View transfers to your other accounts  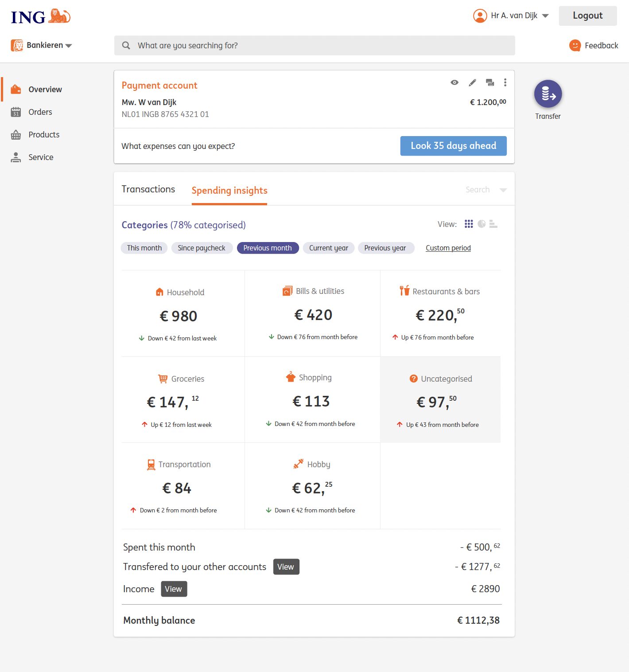286,567
